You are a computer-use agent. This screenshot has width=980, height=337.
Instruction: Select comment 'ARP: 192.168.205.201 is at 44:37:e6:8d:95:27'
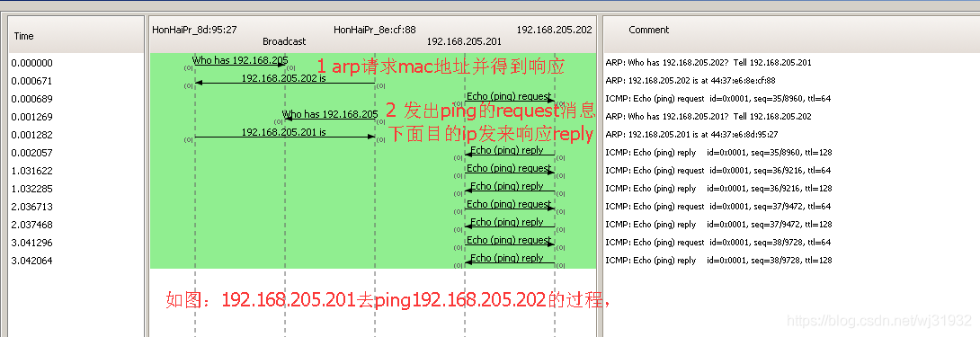coord(691,135)
